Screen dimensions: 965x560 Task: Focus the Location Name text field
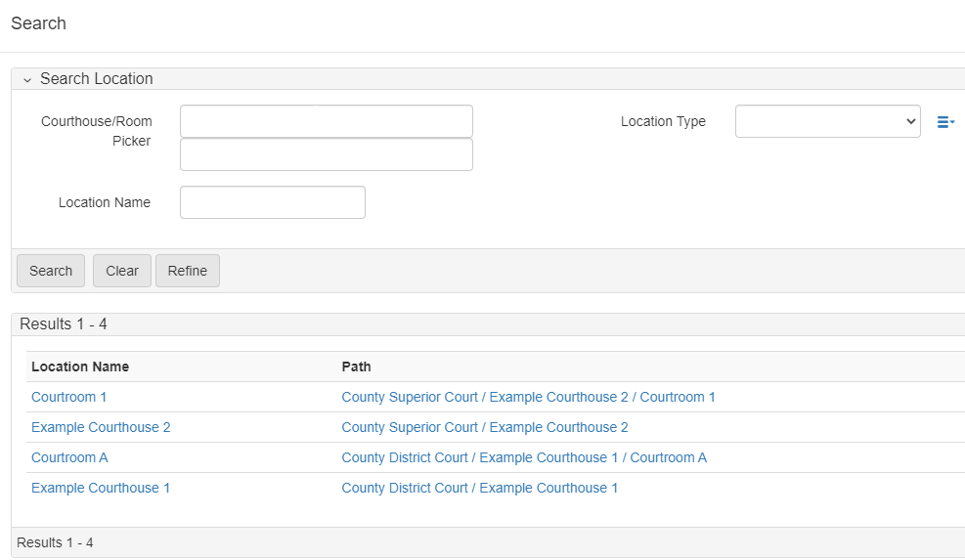[272, 202]
